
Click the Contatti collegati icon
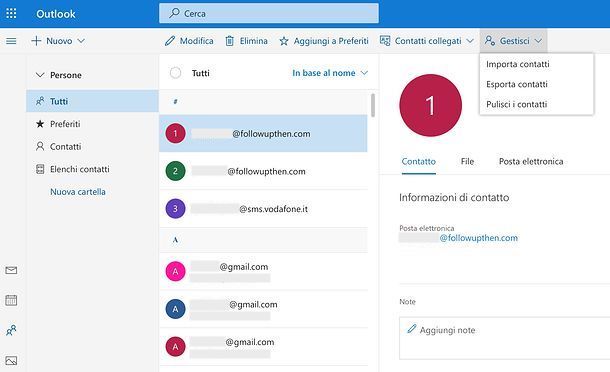pyautogui.click(x=385, y=40)
